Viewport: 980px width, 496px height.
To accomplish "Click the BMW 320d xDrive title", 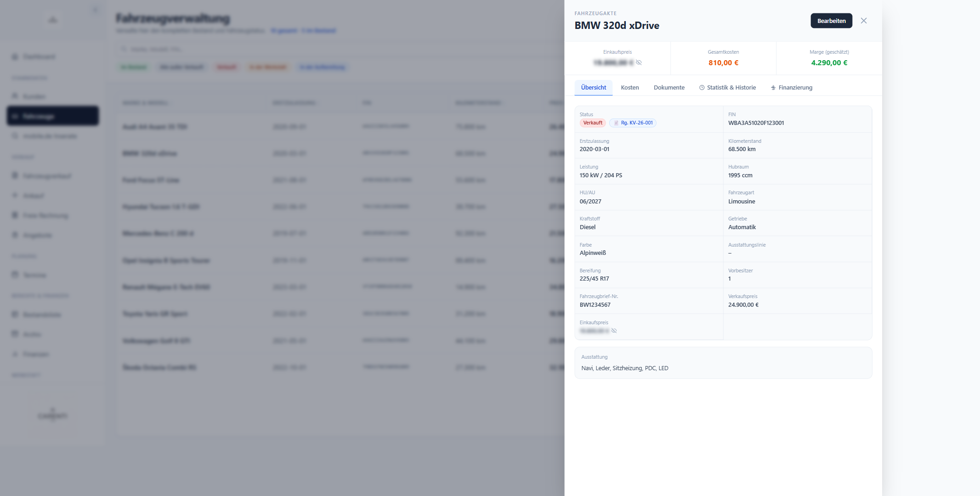I will (x=617, y=25).
